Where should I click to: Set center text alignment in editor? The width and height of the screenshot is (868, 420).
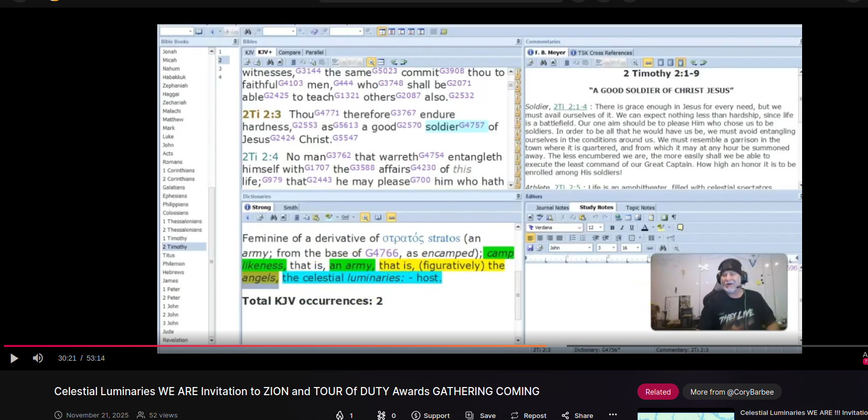540,238
